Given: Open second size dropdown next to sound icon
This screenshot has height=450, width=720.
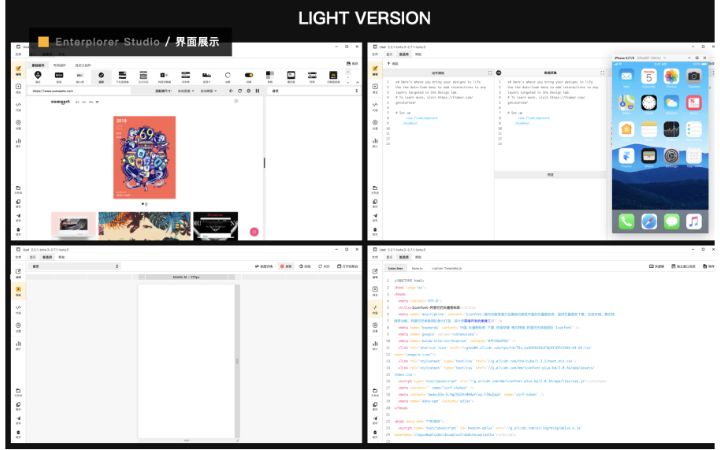Looking at the screenshot, I should (x=209, y=91).
